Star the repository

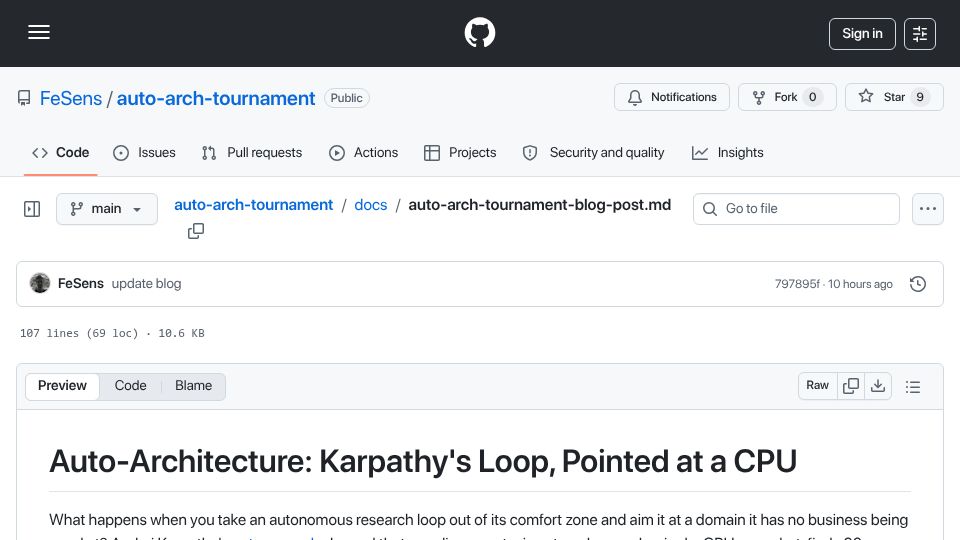click(x=894, y=97)
